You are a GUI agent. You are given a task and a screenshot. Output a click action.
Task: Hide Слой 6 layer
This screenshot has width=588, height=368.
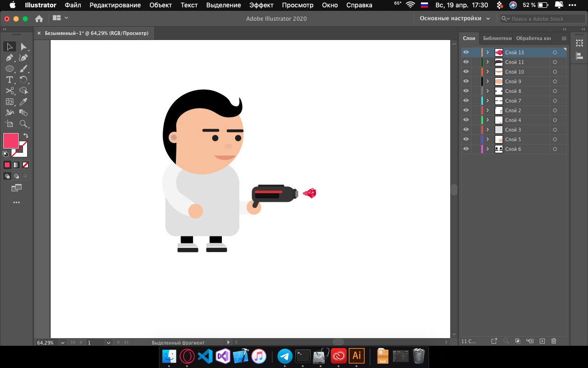[466, 149]
